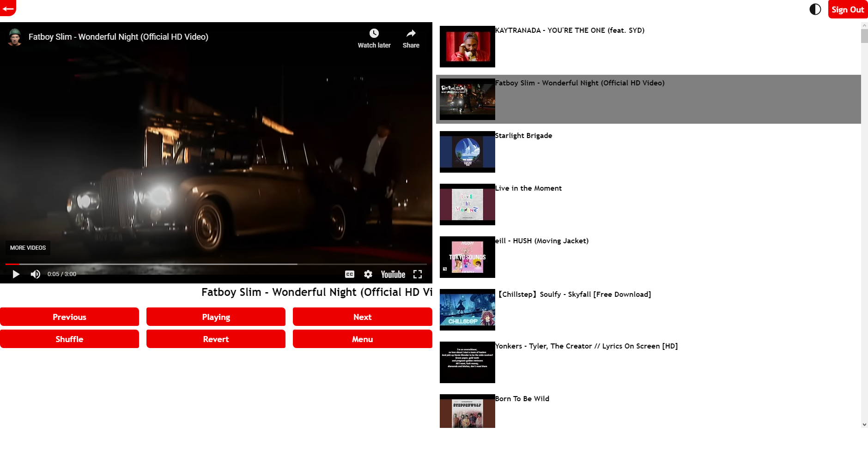Click "eill - HUSH (Moving Jacket)" title
This screenshot has height=451, width=868.
542,241
